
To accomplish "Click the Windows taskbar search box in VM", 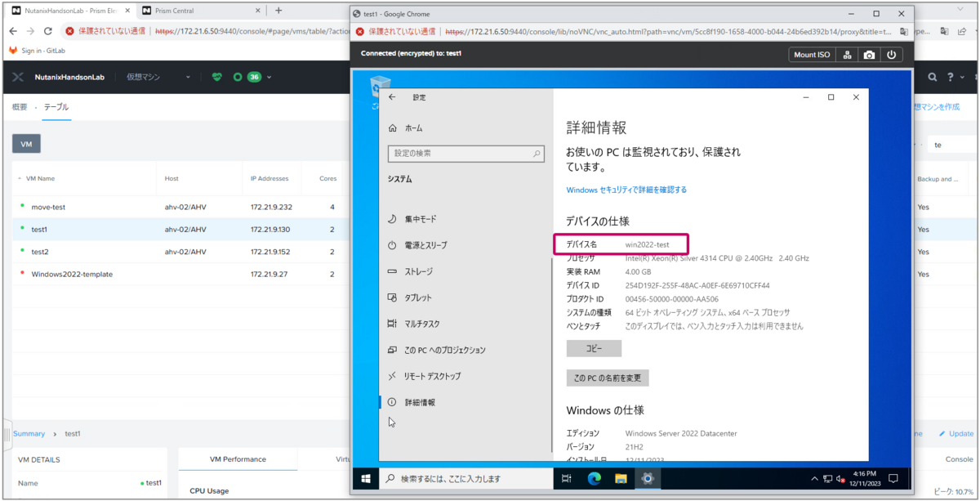I will (x=465, y=478).
